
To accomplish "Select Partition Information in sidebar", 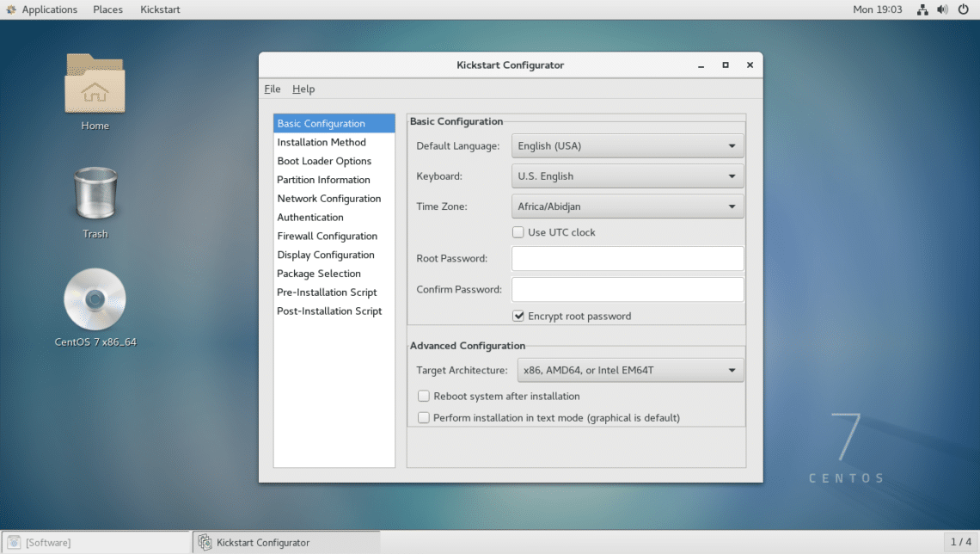I will click(x=323, y=180).
